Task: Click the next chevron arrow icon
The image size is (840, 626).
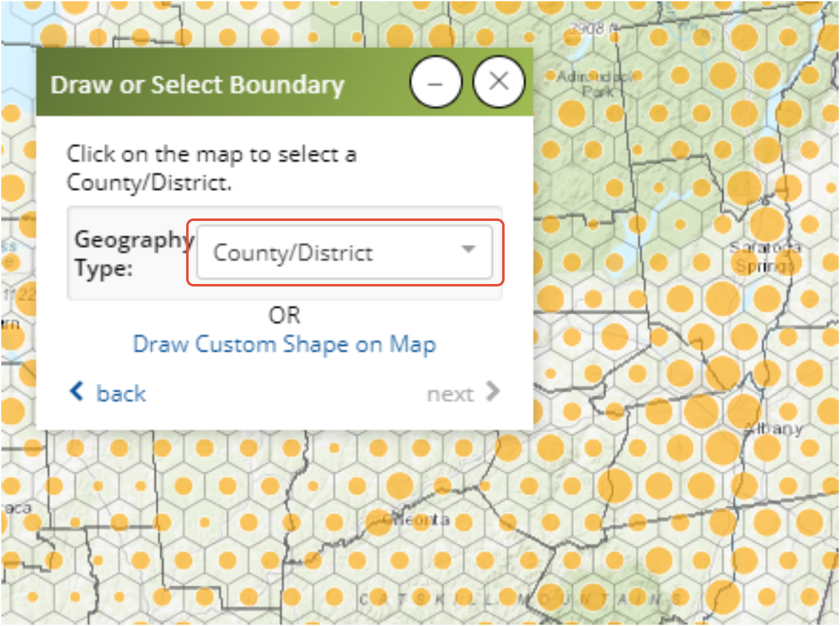Action: click(493, 391)
